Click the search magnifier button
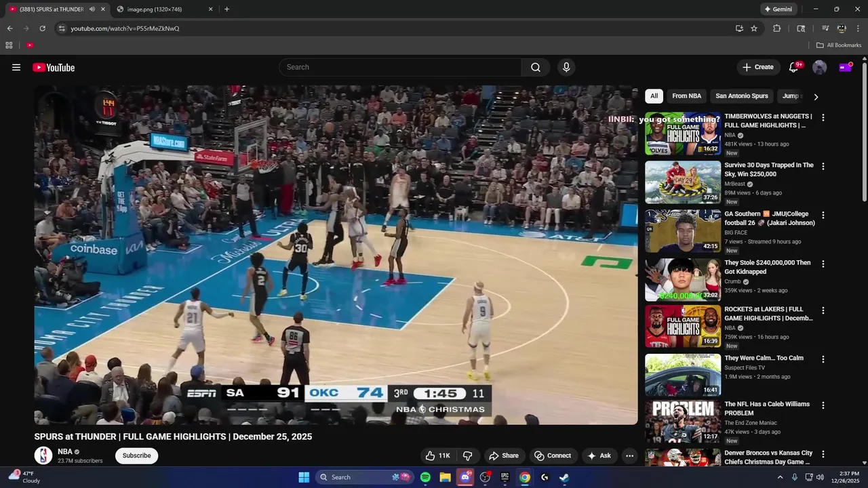 [x=536, y=67]
